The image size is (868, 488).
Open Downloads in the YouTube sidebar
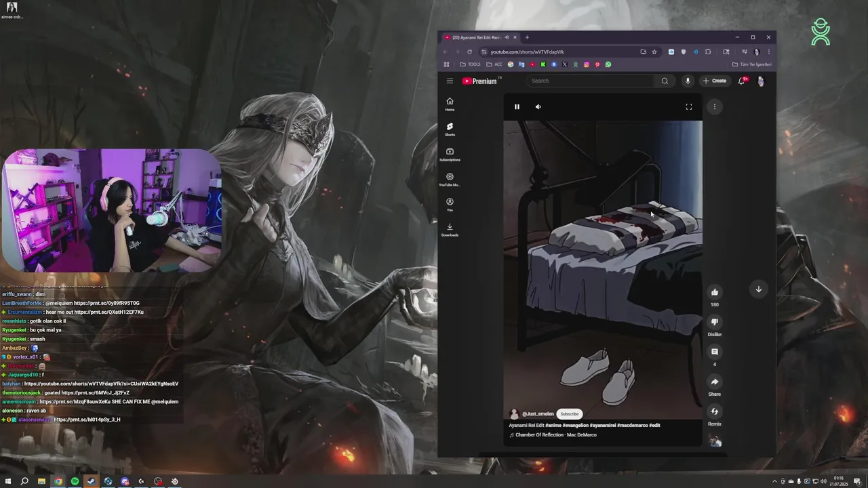[x=450, y=230]
